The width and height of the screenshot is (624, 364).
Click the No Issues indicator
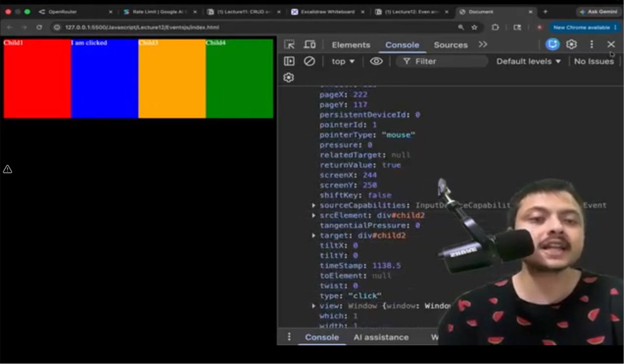(x=594, y=61)
